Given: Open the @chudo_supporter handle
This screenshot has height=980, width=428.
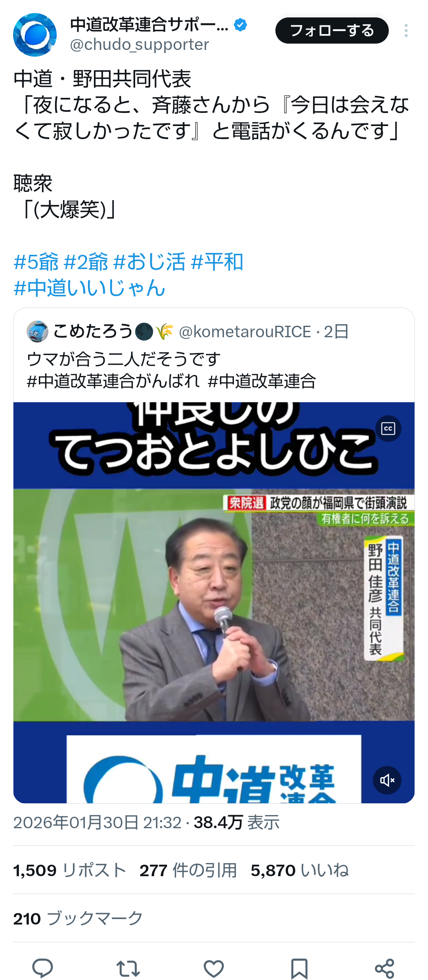Looking at the screenshot, I should pos(139,45).
